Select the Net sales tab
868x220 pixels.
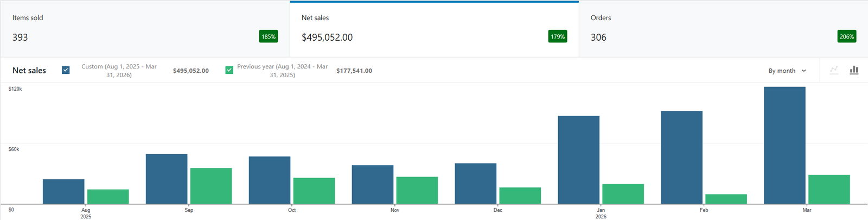(434, 29)
